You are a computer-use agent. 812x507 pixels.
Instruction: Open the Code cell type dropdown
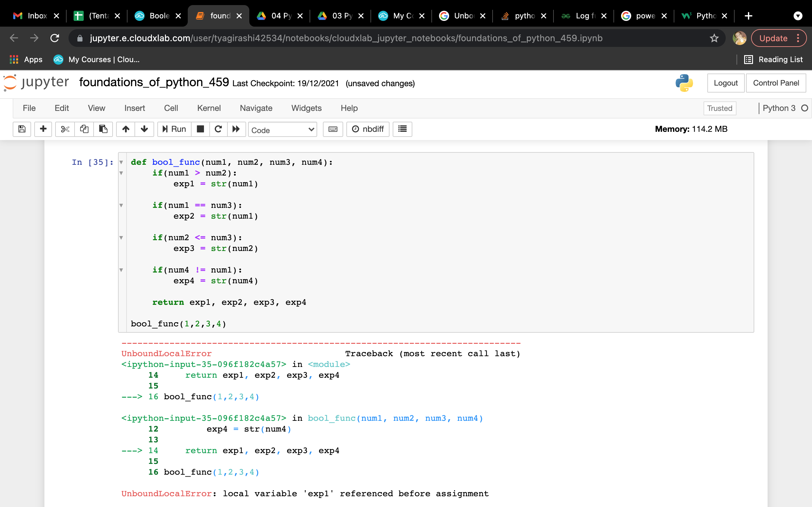pyautogui.click(x=282, y=130)
